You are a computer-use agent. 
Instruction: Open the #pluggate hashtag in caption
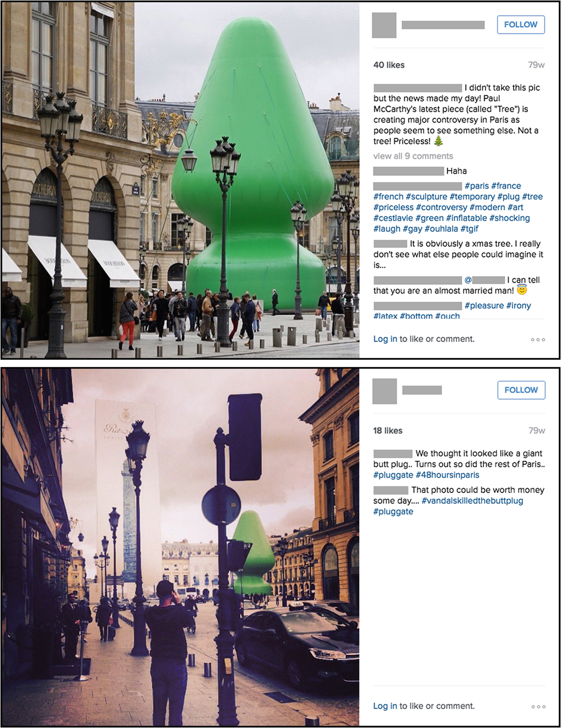393,475
